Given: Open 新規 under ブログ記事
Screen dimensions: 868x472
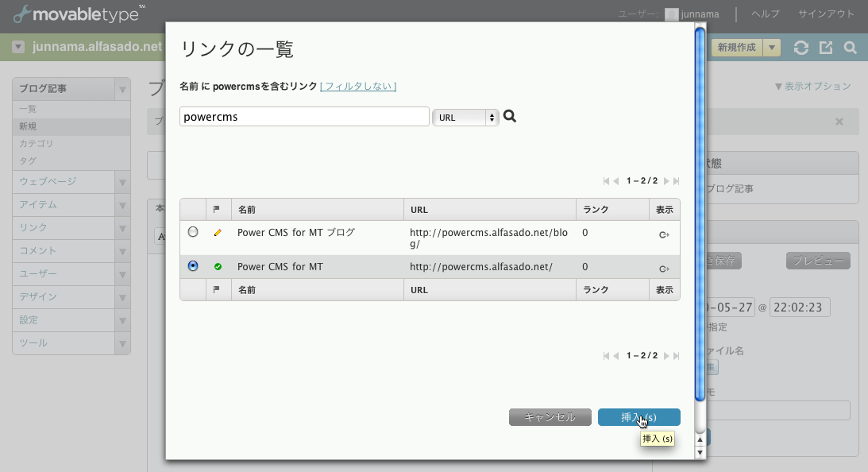Looking at the screenshot, I should 28,126.
